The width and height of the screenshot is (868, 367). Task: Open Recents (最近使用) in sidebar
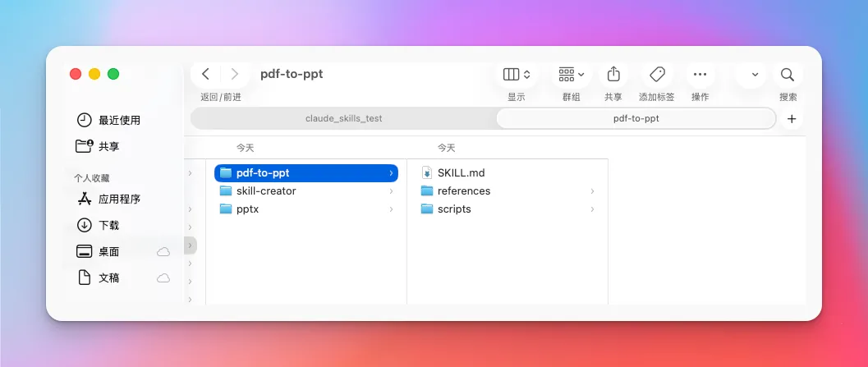119,120
